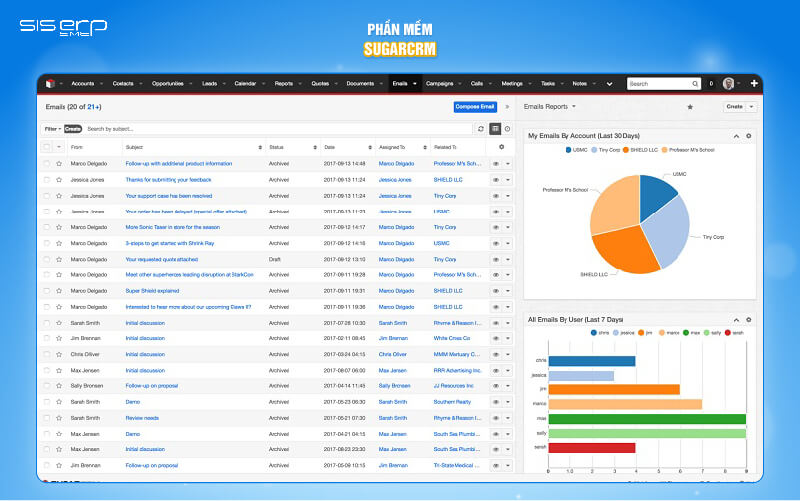Open the Emails module dropdown arrow
The height and width of the screenshot is (501, 800).
[x=415, y=84]
